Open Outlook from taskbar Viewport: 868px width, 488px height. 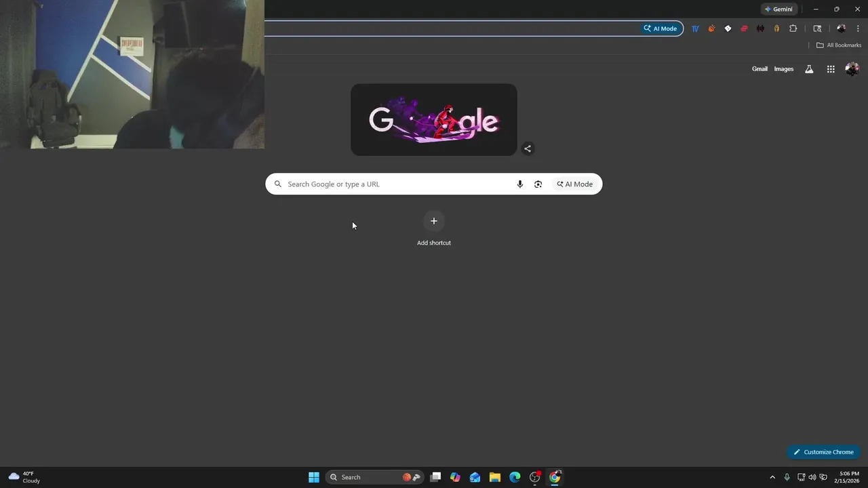pyautogui.click(x=475, y=477)
